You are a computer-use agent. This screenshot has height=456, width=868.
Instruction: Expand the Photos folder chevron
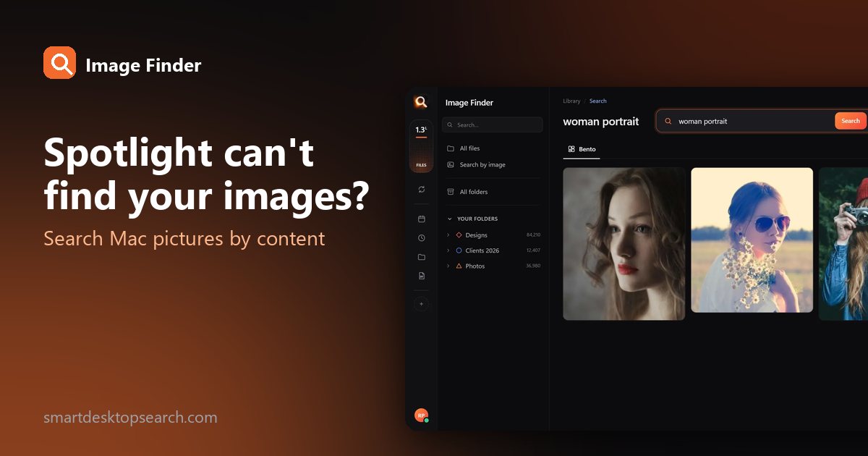pyautogui.click(x=448, y=266)
